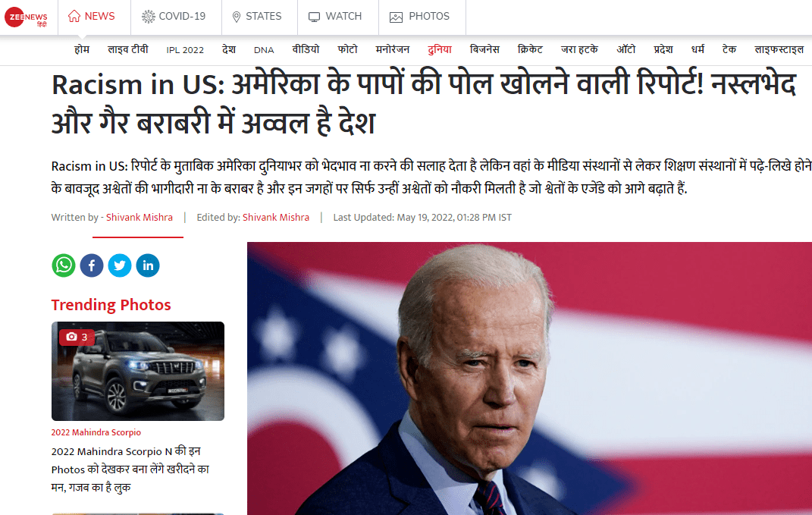The width and height of the screenshot is (812, 515).
Task: Go to the DNA section
Action: click(x=264, y=50)
